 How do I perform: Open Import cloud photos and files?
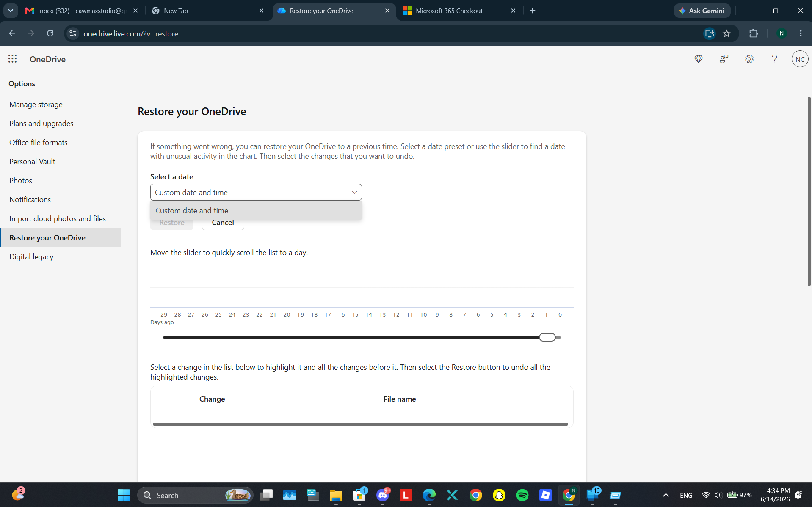click(x=58, y=218)
